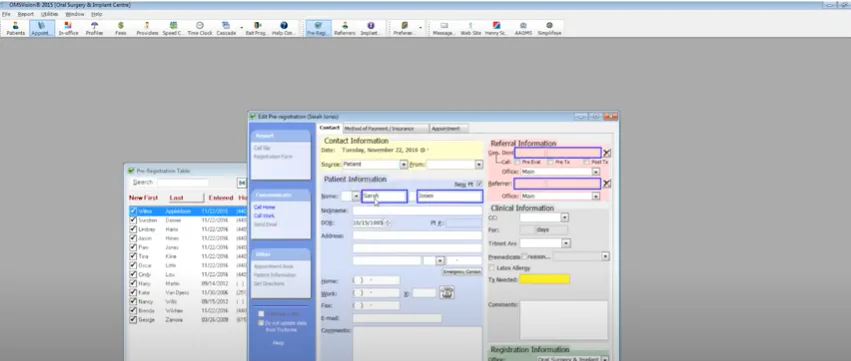Open the Web Site toolbar icon
Viewport: 851px width, 361px height.
tap(471, 28)
